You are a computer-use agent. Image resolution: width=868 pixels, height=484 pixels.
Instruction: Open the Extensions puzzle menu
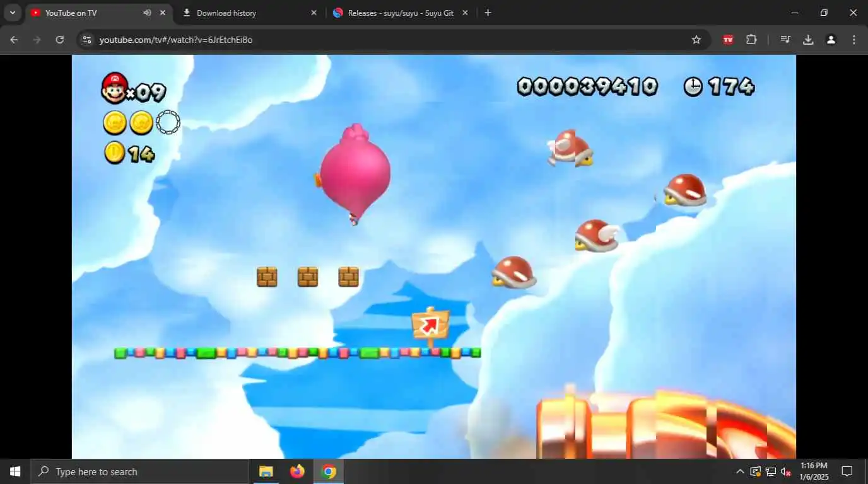(751, 40)
